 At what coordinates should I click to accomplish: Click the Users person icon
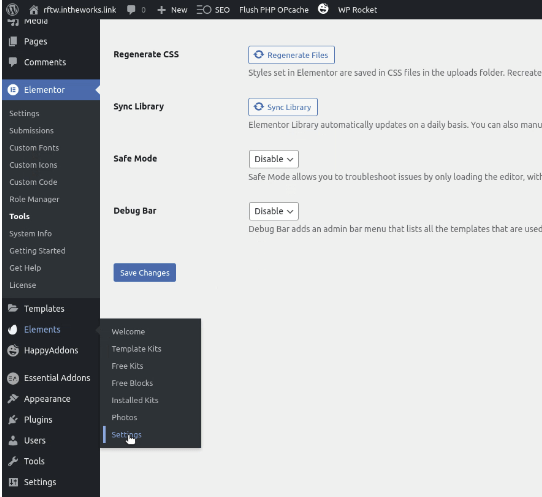tap(13, 440)
